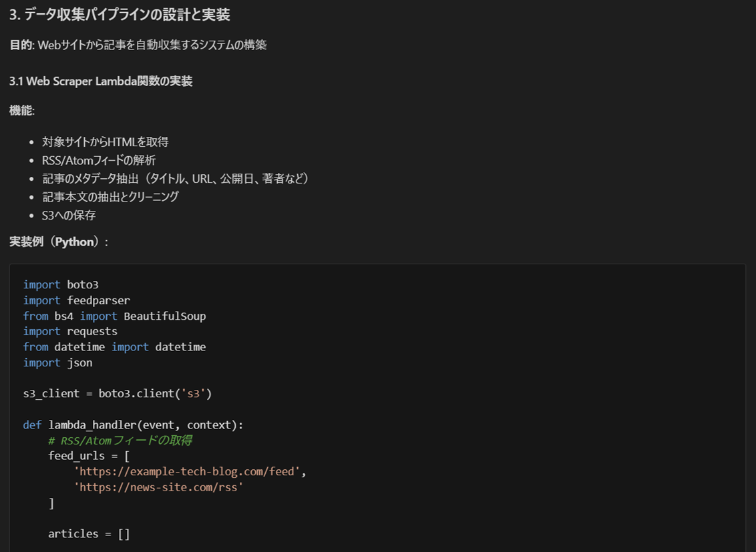
Task: Click the bullet "RSS/Atomフィードの解析"
Action: 98,160
